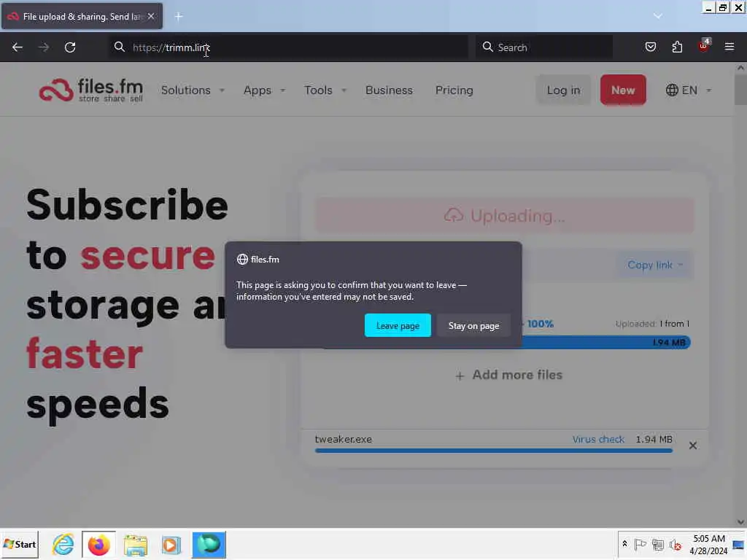Click the plus icon before Add more files

tap(460, 376)
